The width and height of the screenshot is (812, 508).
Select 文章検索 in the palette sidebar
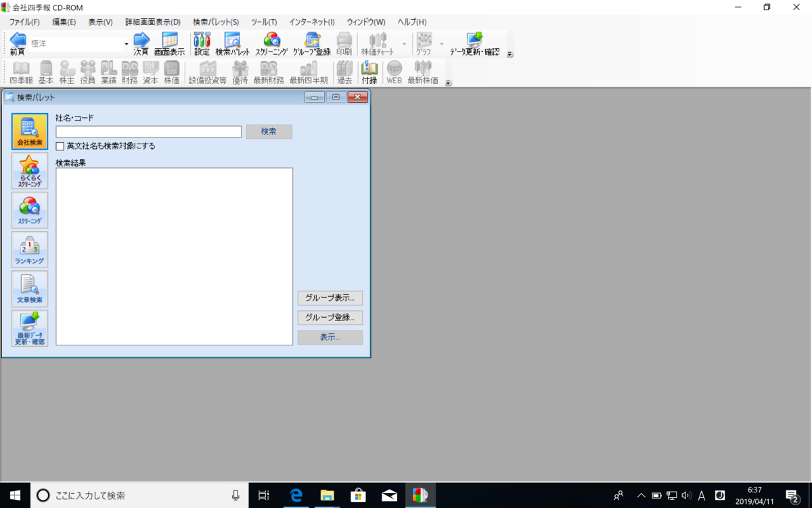coord(30,289)
